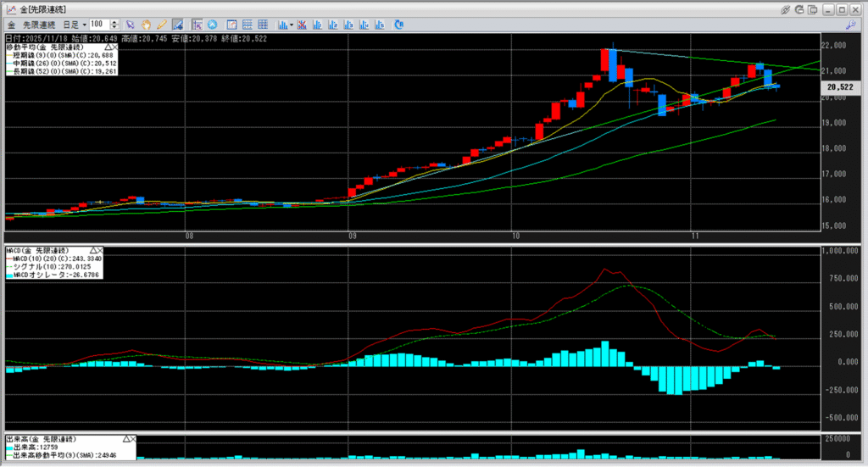Click the struck-through chart indicator icon

click(x=302, y=25)
